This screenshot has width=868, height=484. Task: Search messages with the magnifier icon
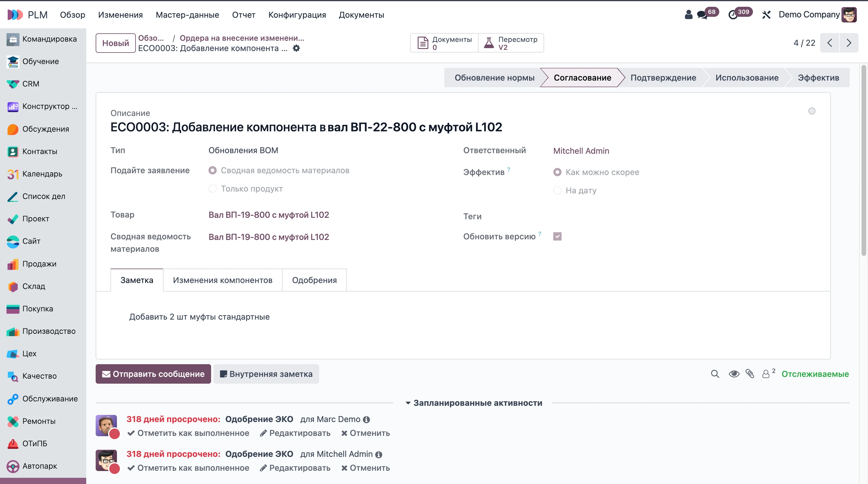click(x=715, y=374)
